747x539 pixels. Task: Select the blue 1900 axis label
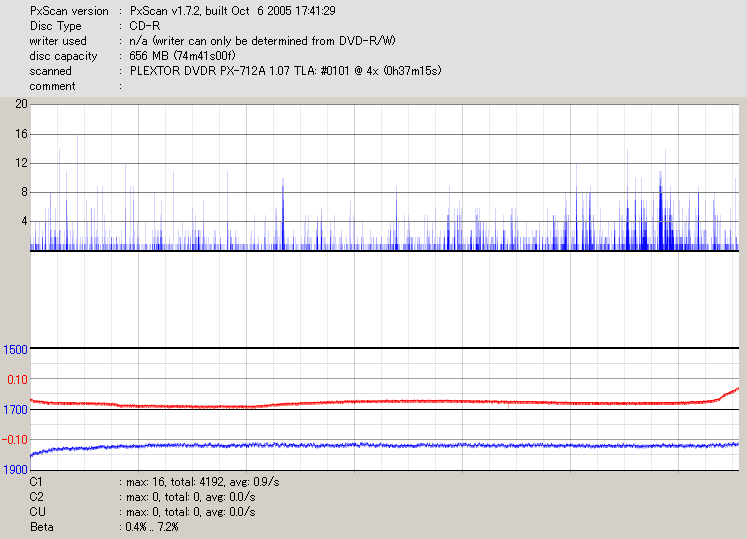[15, 468]
